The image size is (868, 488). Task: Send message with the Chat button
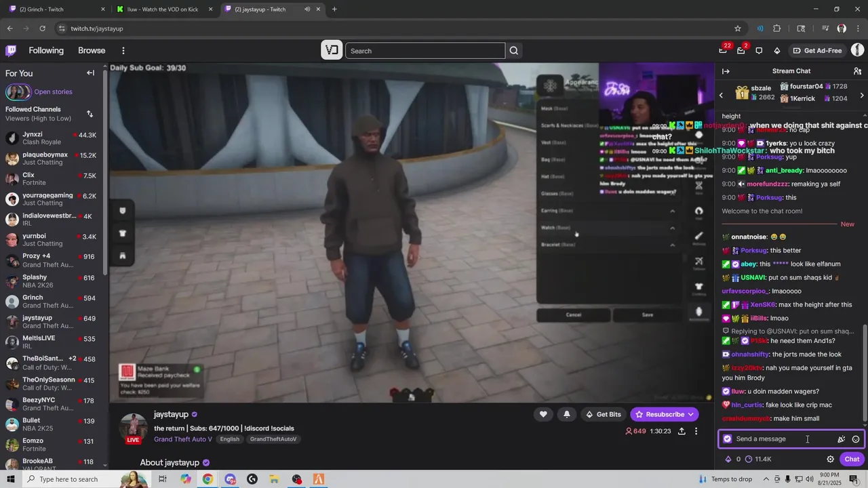click(x=852, y=459)
